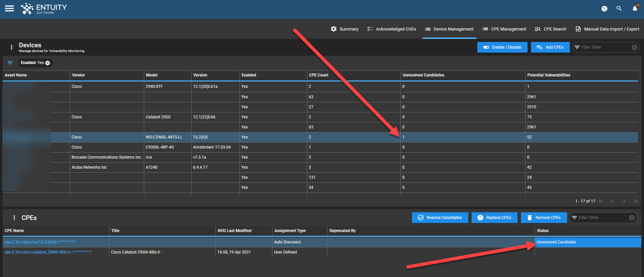Switch to Acknowledged CVEs tab
This screenshot has height=277, width=644.
[x=391, y=29]
